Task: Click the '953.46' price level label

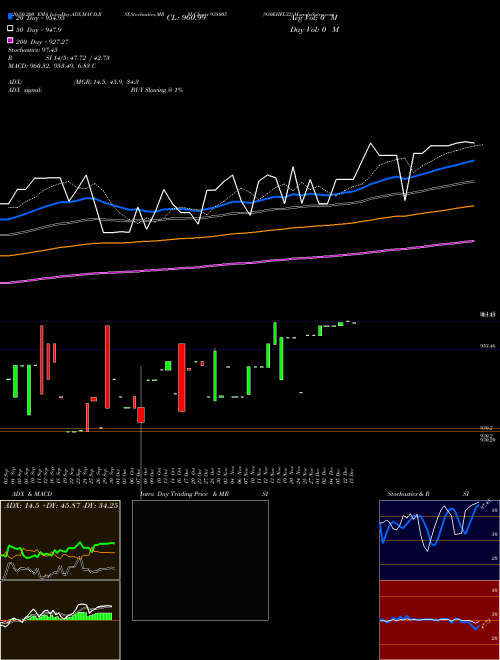Action: [x=487, y=346]
